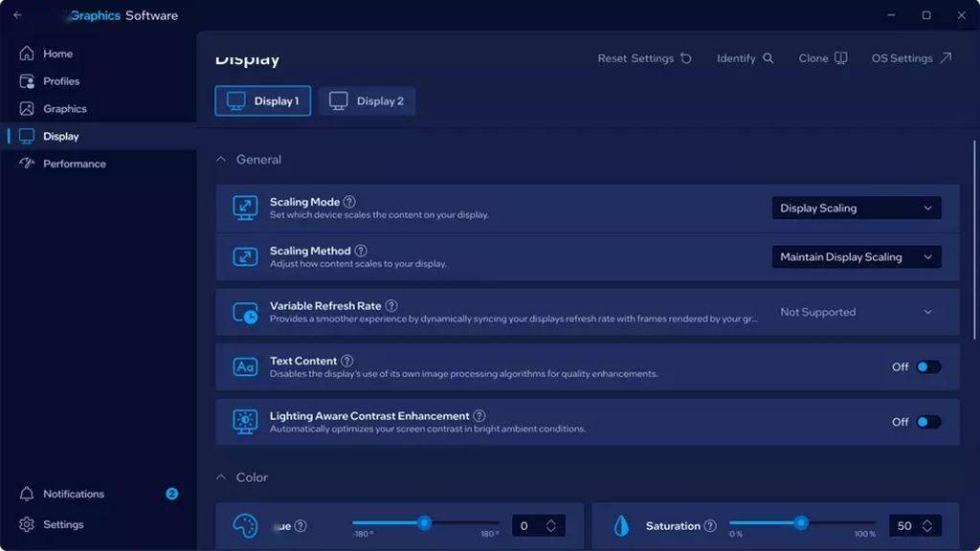Click Reset Settings button

[644, 58]
